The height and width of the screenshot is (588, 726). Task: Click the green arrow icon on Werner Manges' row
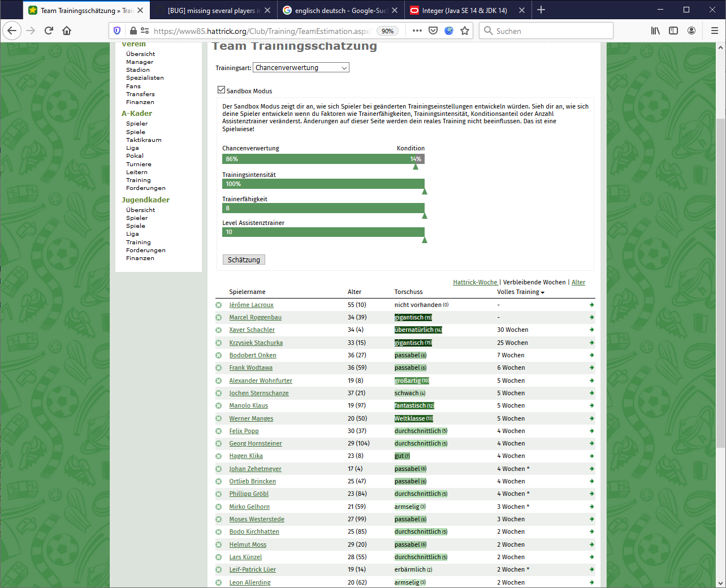point(591,418)
